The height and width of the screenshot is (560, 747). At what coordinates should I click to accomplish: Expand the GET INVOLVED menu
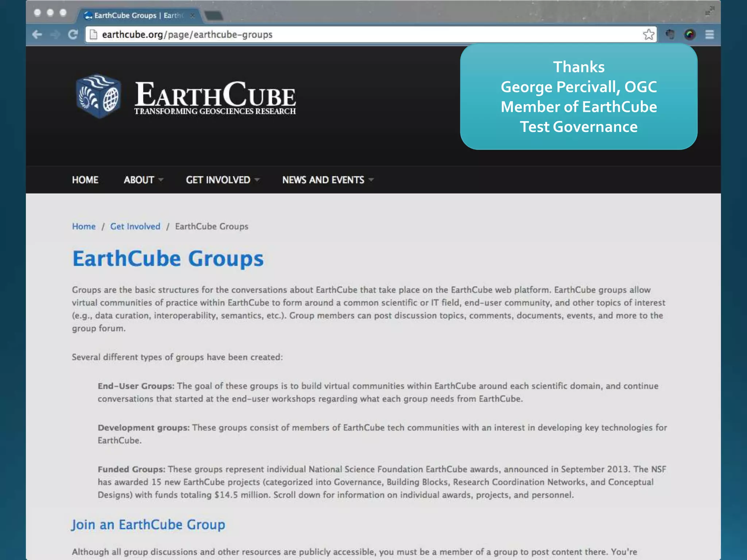222,180
